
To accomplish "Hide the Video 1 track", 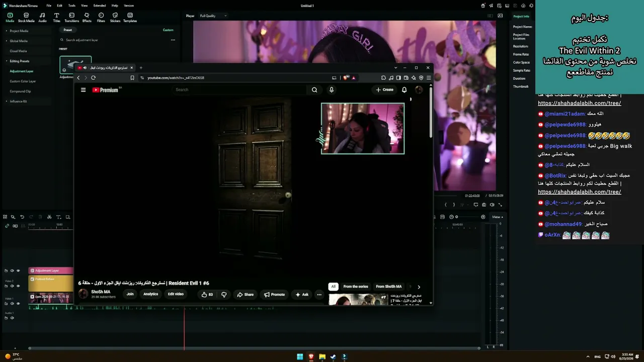I will 18,304.
